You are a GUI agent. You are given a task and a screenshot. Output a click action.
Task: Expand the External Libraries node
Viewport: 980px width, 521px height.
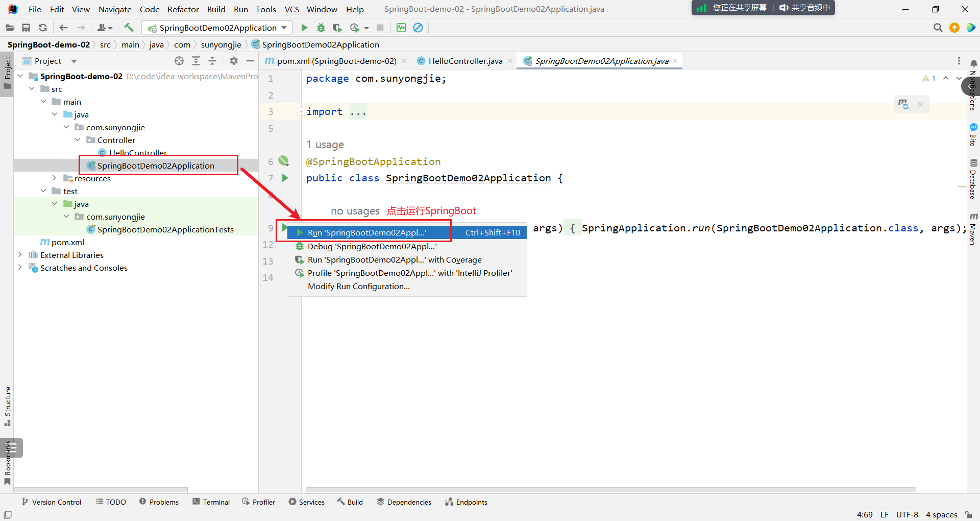(x=20, y=255)
